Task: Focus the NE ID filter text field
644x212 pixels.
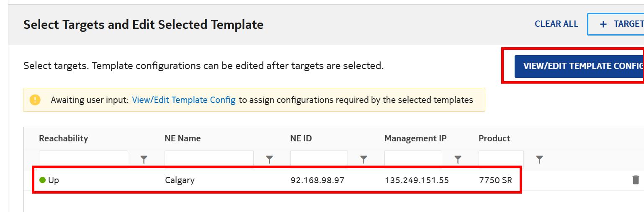Action: point(319,159)
